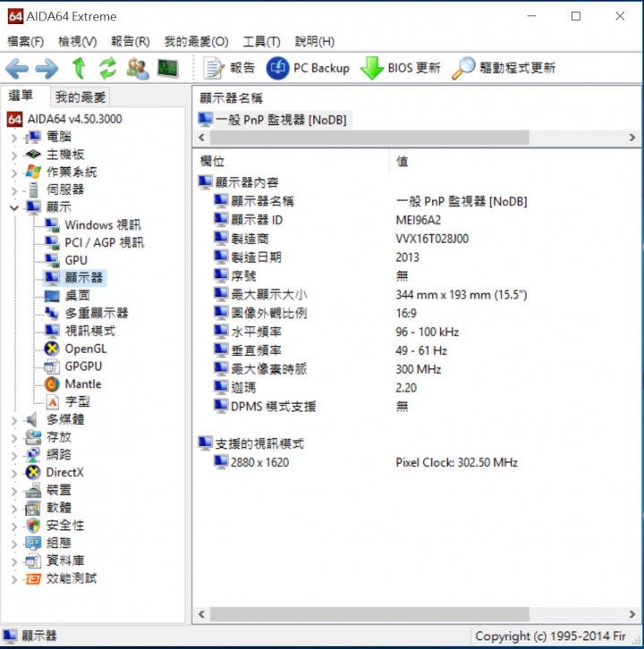Click left arrow of bottom scrollbar

[201, 614]
